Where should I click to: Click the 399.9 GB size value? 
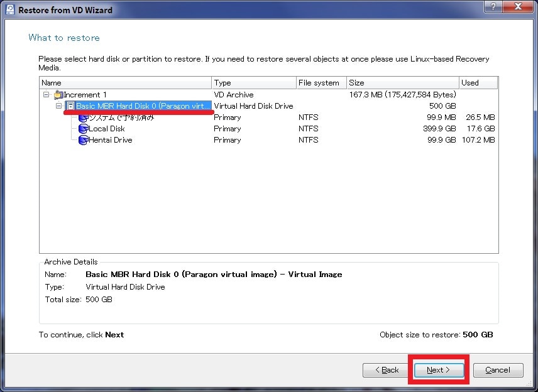point(439,129)
